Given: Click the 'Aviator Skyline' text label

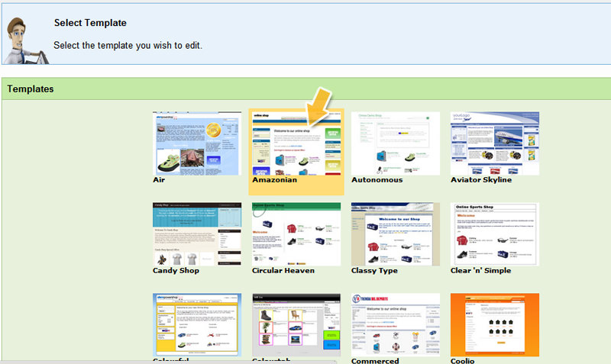Looking at the screenshot, I should tap(481, 180).
